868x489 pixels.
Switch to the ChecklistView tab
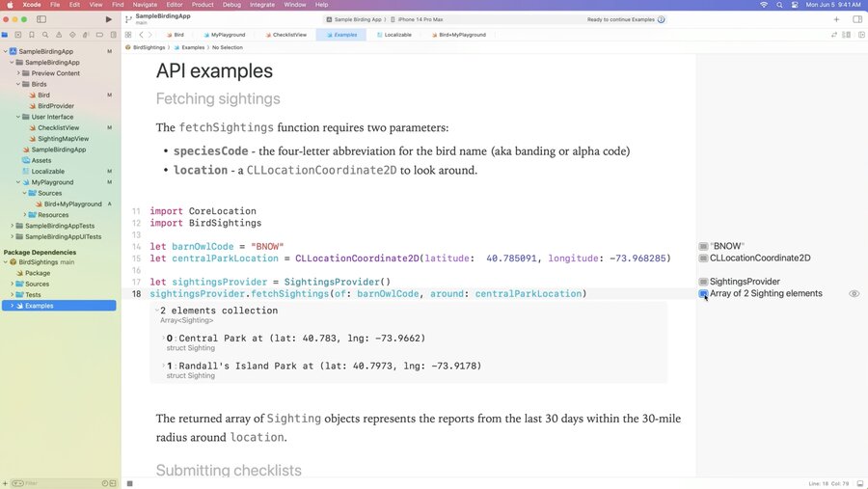point(285,35)
